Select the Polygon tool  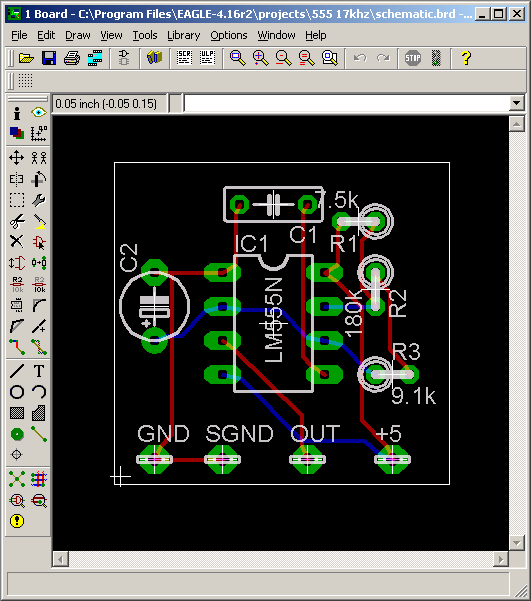tap(39, 413)
